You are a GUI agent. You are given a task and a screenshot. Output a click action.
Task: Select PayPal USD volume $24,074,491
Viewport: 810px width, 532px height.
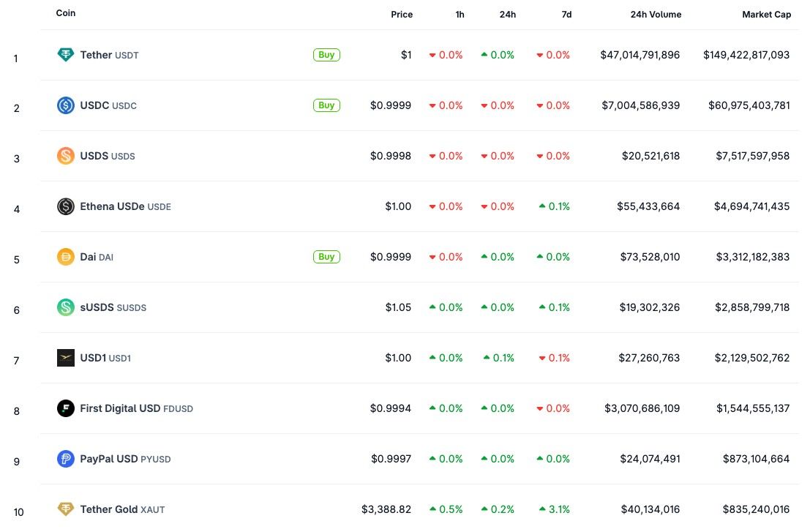(650, 459)
